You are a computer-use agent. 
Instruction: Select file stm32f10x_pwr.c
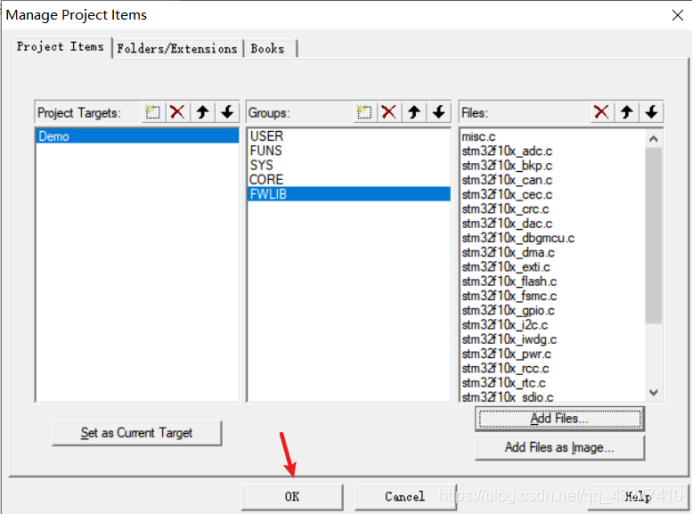[x=553, y=354]
